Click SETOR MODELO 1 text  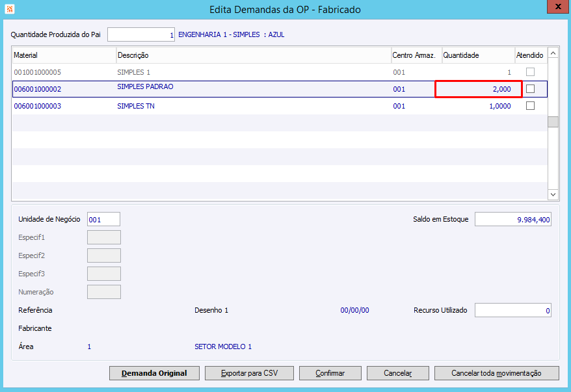tap(223, 346)
